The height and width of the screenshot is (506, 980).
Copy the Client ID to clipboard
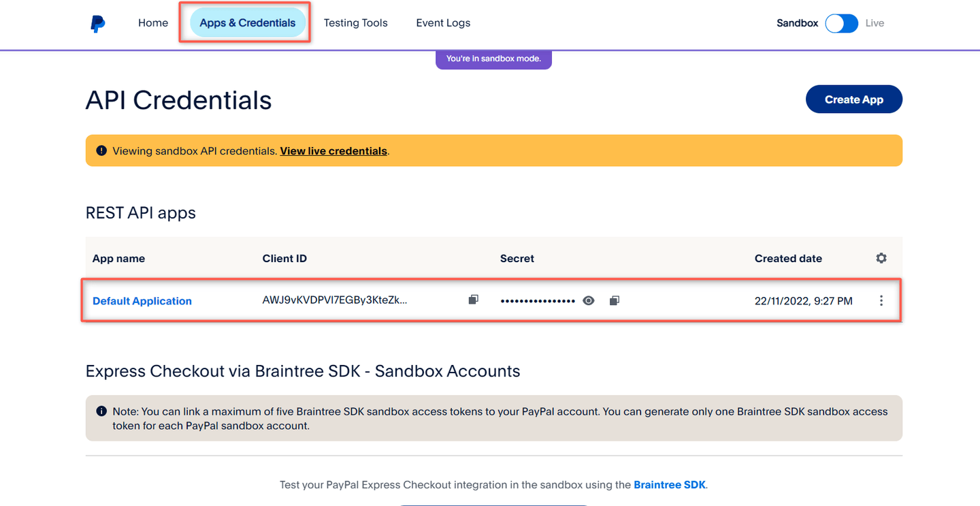point(473,300)
